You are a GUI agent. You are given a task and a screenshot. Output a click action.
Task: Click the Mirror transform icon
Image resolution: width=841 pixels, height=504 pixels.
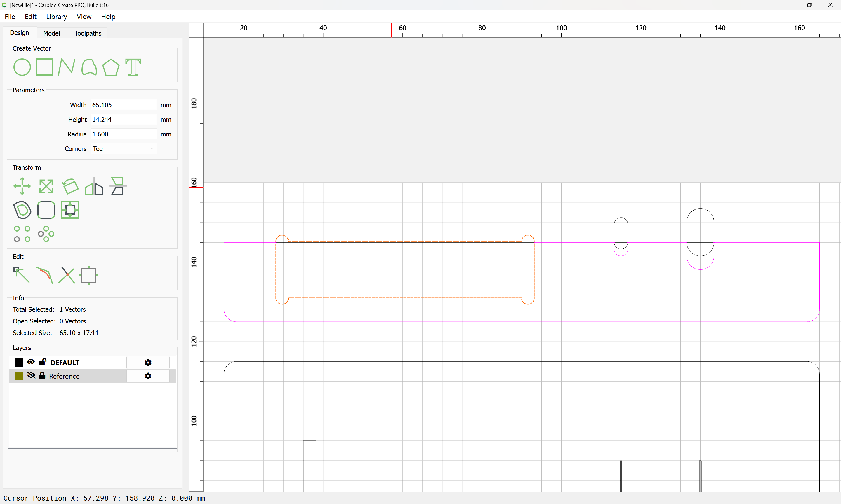pyautogui.click(x=94, y=186)
